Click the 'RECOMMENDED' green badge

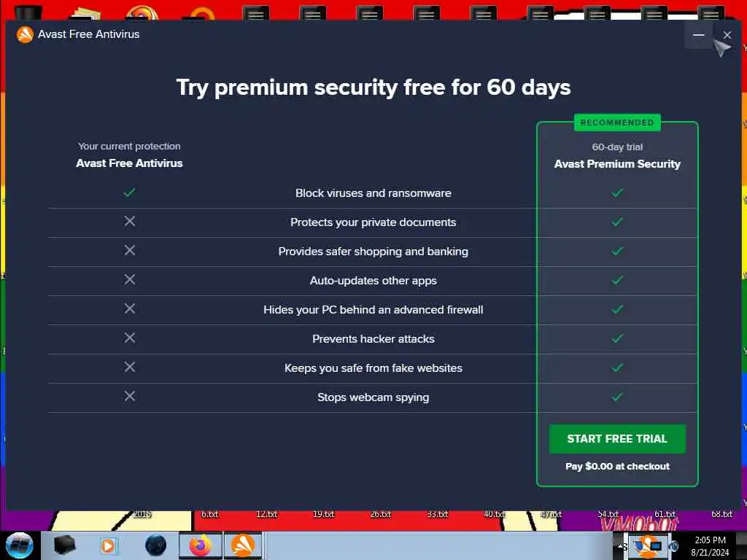point(617,122)
